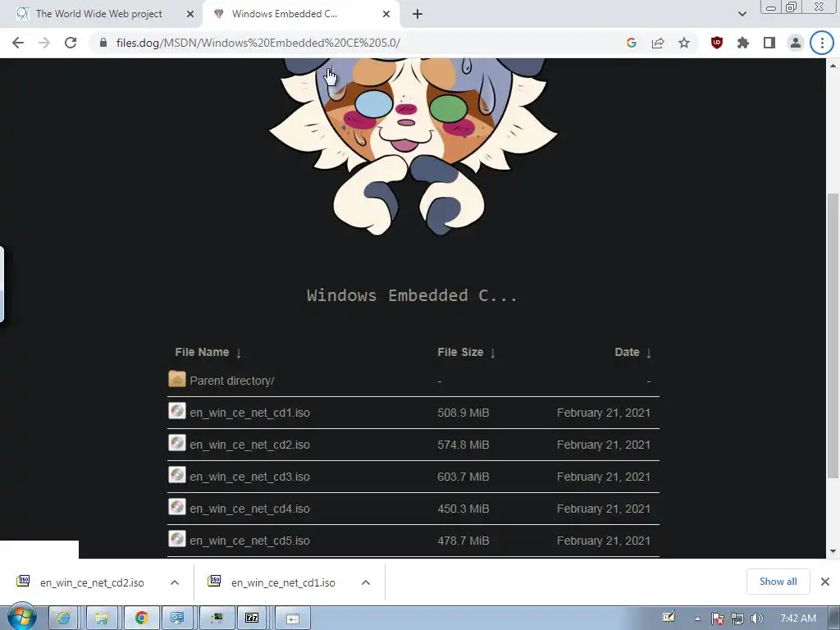Close the downloads bar
Viewport: 840px width, 630px height.
(825, 582)
